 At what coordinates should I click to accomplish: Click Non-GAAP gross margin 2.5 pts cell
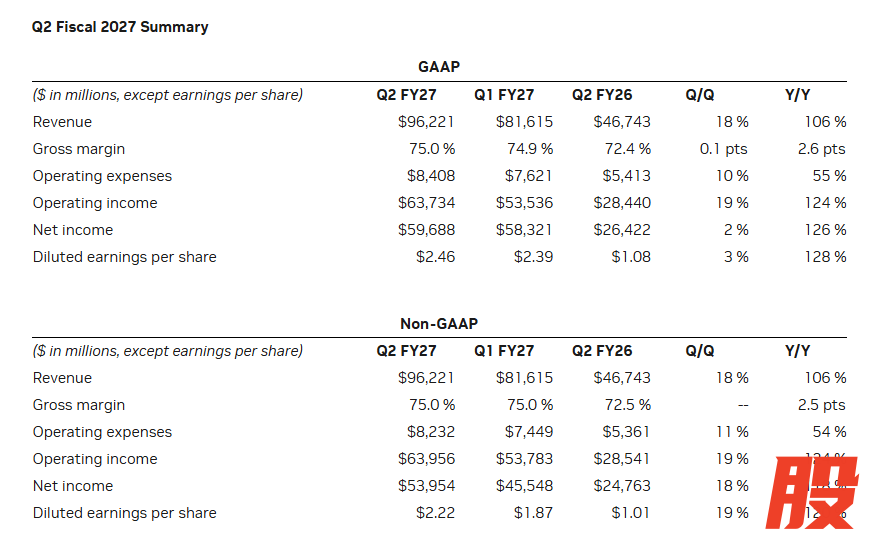click(x=821, y=405)
